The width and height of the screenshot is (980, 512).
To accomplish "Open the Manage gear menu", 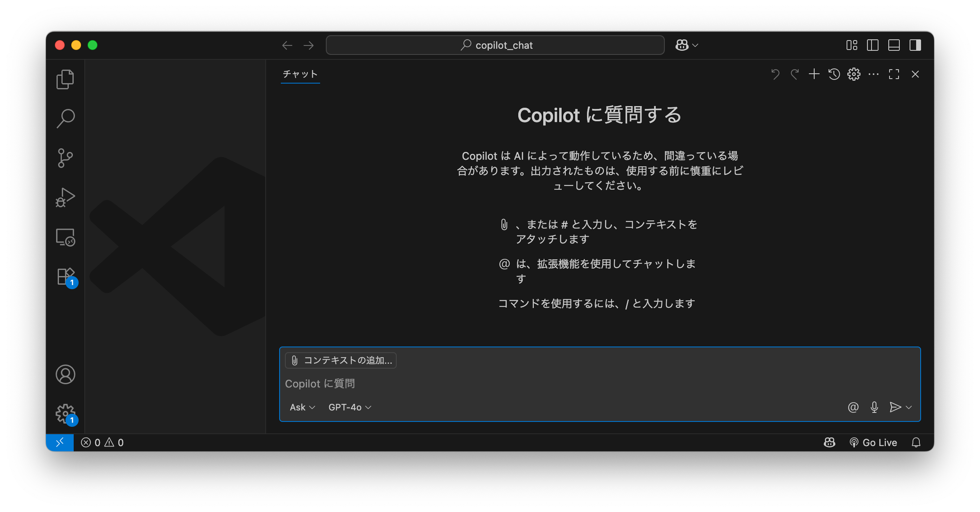I will click(66, 415).
